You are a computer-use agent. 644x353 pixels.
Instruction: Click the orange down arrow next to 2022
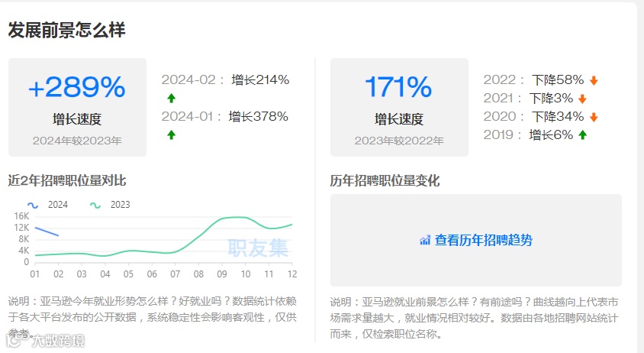click(594, 81)
